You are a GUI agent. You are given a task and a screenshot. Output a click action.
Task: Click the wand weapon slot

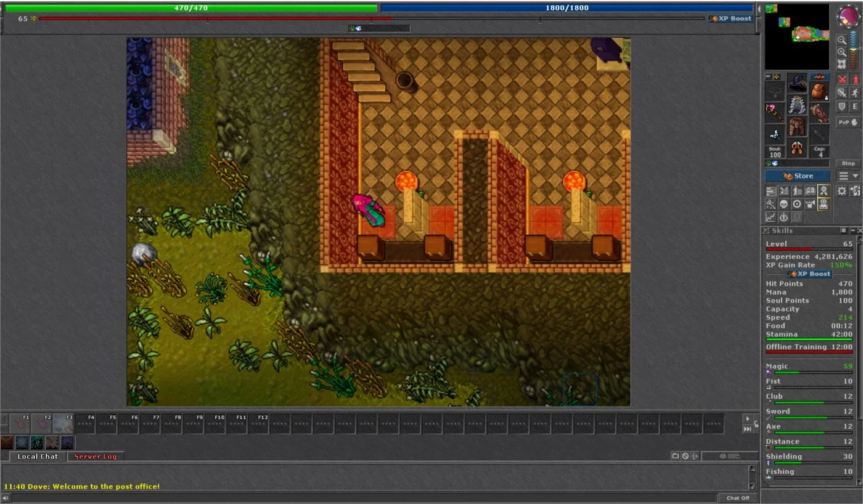pyautogui.click(x=775, y=113)
